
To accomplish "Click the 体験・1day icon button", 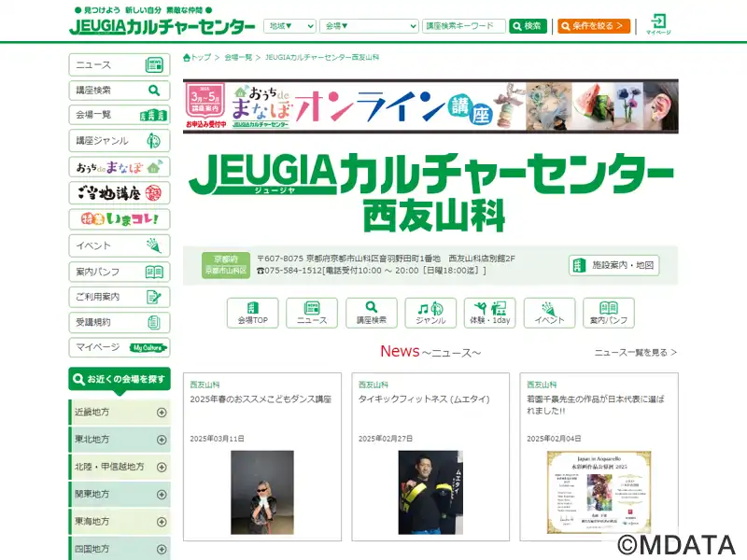I will 489,313.
